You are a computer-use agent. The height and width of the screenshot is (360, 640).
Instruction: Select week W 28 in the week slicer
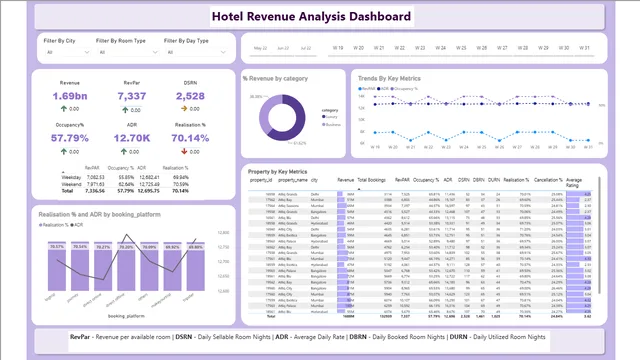pyautogui.click(x=522, y=48)
